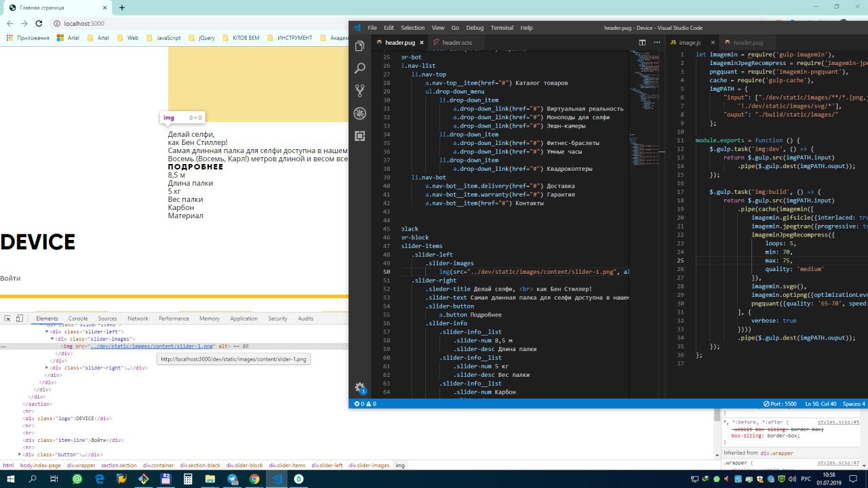Image resolution: width=868 pixels, height=488 pixels.
Task: Toggle the DevTools device toolbar
Action: pyautogui.click(x=20, y=319)
